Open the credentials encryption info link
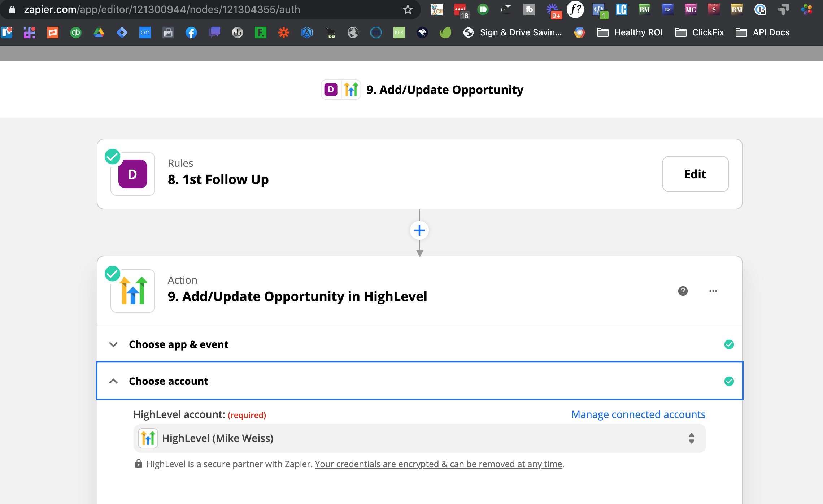823x504 pixels. (x=439, y=464)
